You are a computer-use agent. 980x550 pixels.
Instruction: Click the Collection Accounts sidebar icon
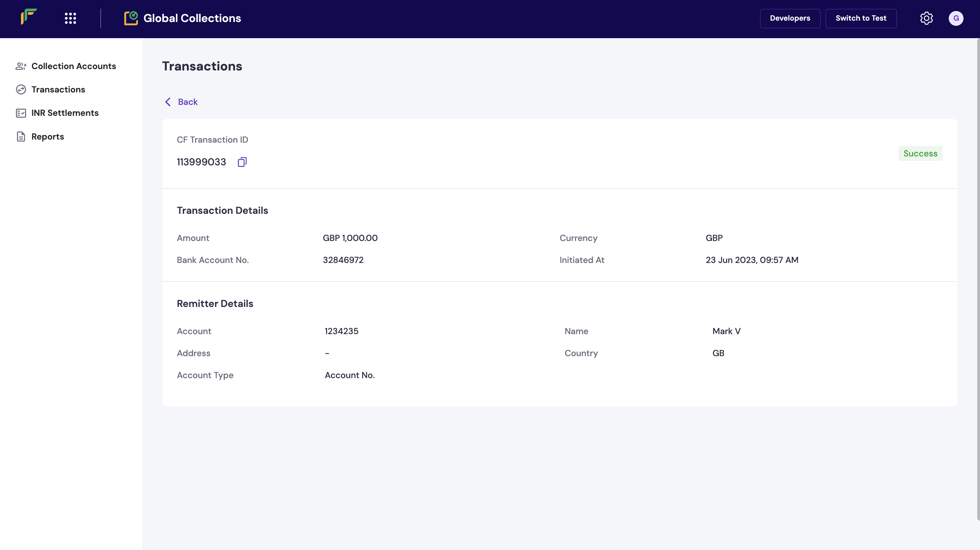point(21,66)
